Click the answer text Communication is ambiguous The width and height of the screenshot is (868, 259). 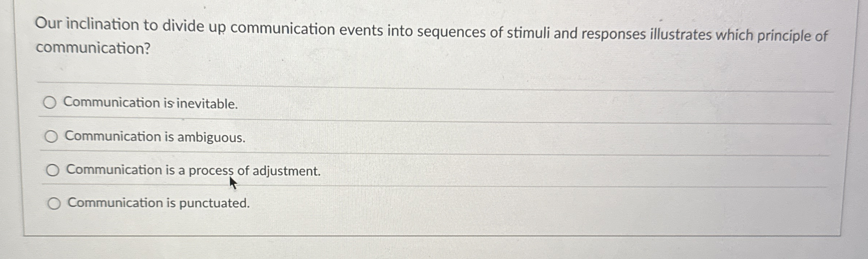pyautogui.click(x=155, y=137)
